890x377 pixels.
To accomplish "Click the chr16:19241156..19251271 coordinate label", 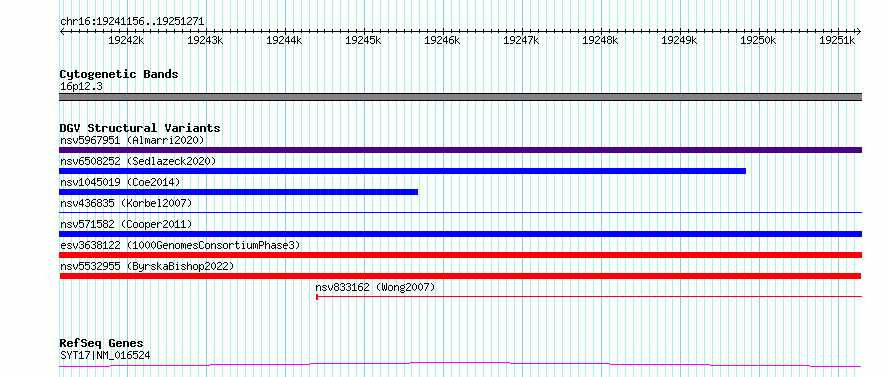I will [132, 22].
